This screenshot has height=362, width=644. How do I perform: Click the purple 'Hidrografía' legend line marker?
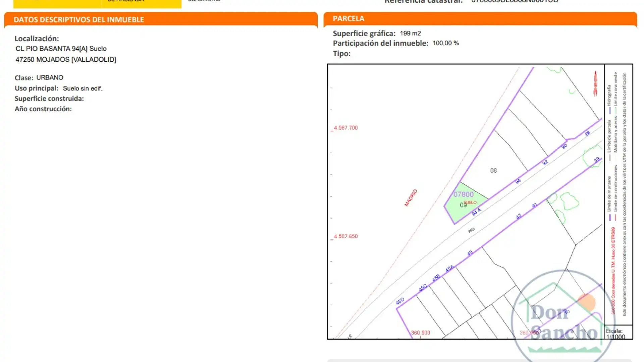[x=609, y=110]
